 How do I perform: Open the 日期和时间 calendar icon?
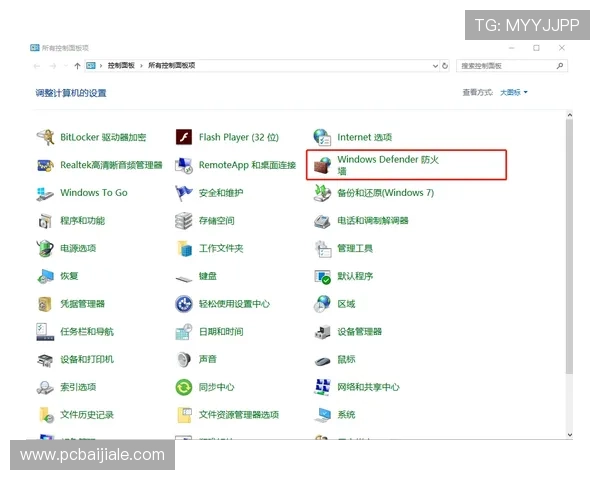click(x=184, y=331)
